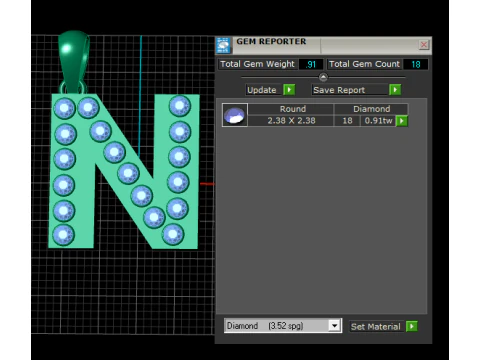
Task: Select the pendant bail at the top
Action: click(74, 62)
